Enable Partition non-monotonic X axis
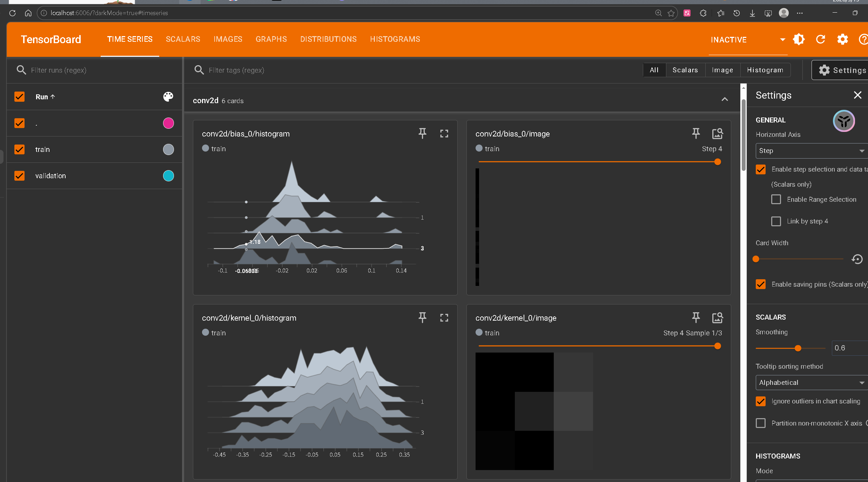Screen dimensions: 868x482 coord(761,423)
